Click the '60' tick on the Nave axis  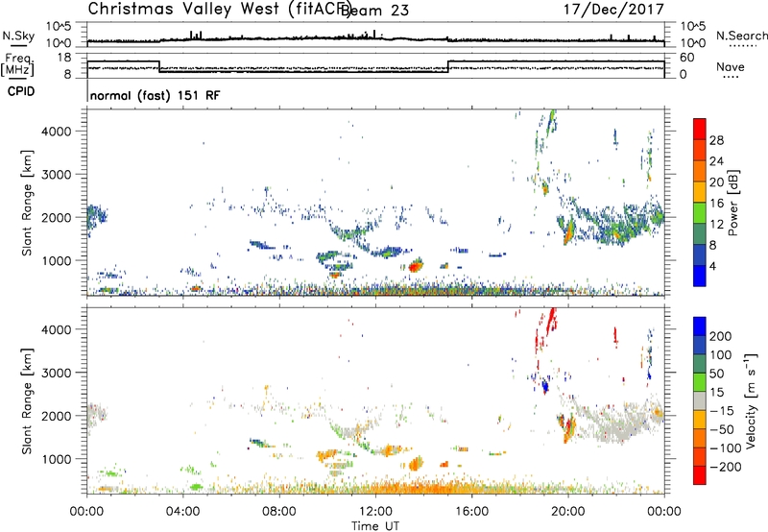point(686,58)
